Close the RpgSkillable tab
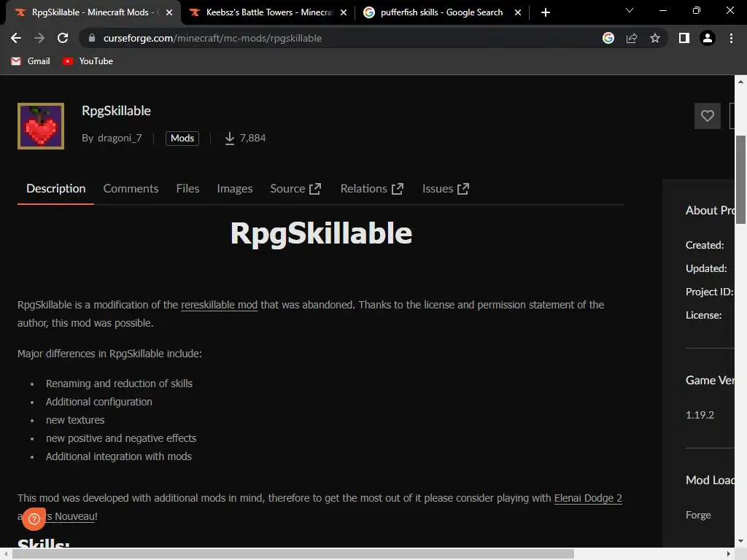Screen dimensions: 747x560 [169, 12]
